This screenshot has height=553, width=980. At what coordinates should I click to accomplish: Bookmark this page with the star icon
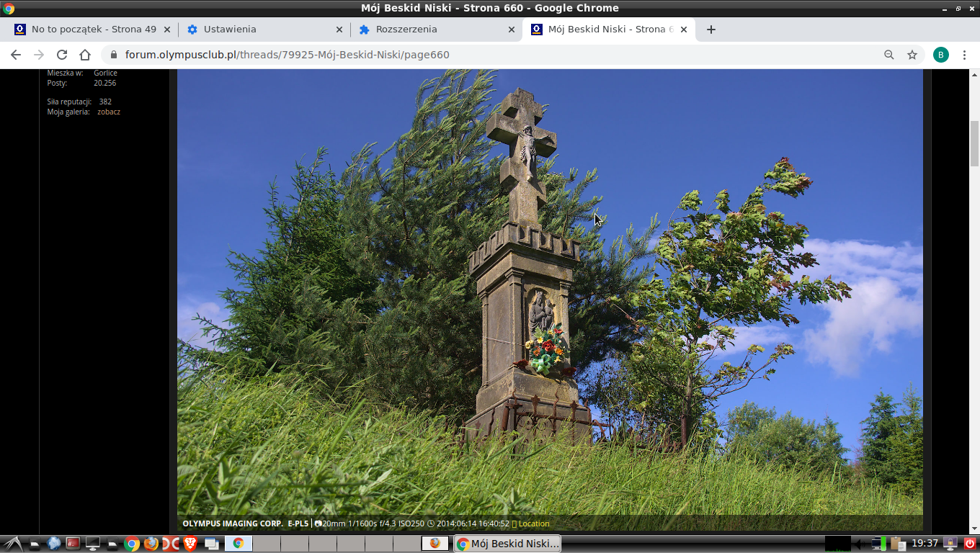point(912,55)
